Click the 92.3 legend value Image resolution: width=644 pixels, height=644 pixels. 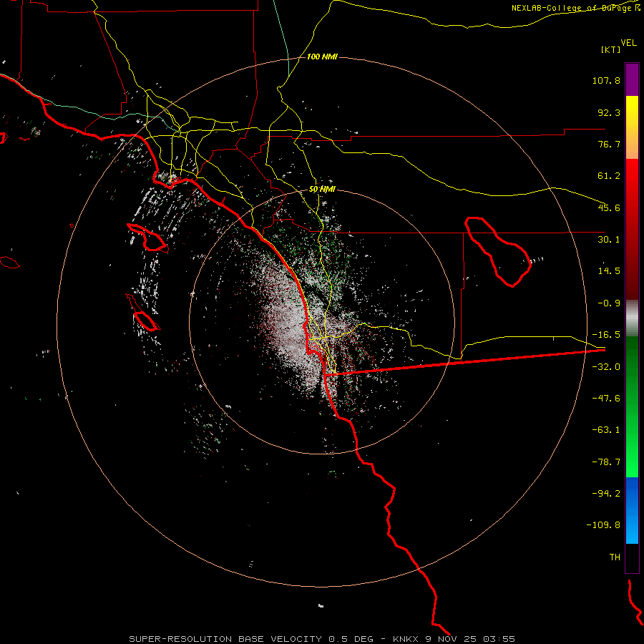tap(609, 112)
